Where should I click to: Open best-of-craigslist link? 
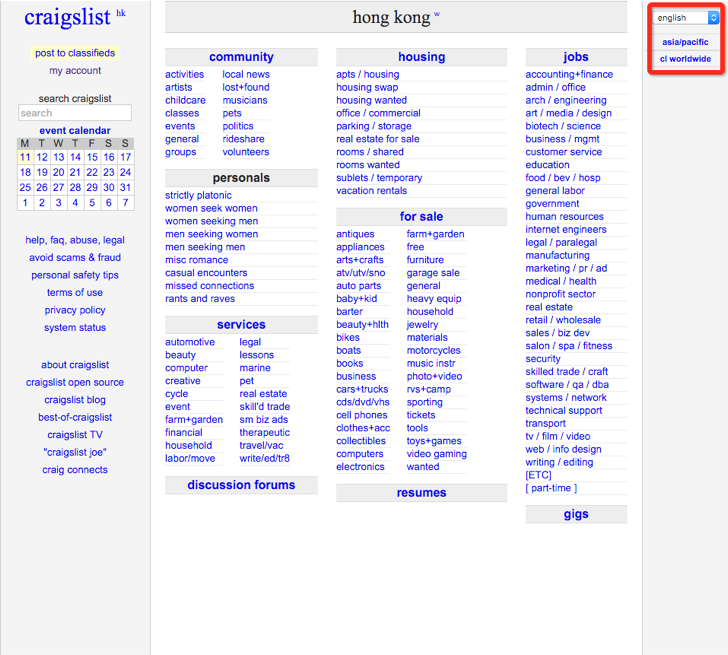(x=75, y=417)
